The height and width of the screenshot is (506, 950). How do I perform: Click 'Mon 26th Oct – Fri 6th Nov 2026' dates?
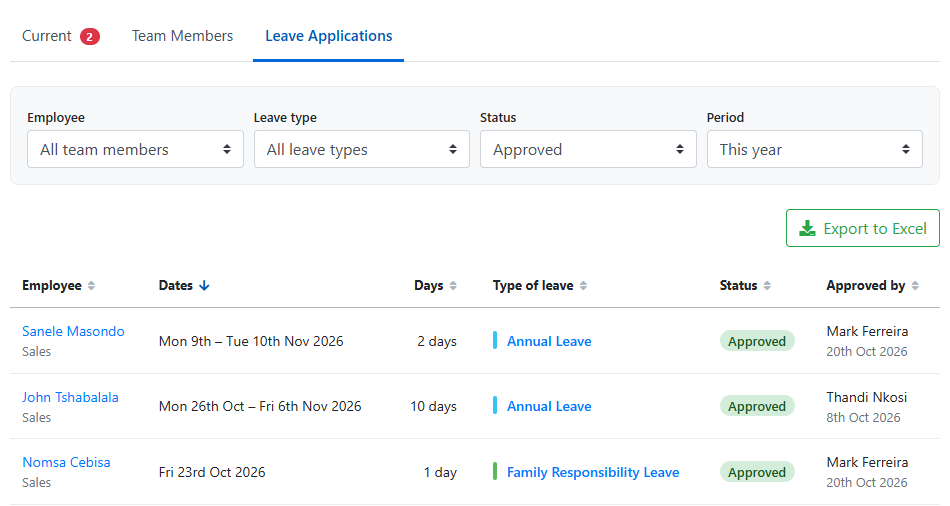(x=260, y=406)
